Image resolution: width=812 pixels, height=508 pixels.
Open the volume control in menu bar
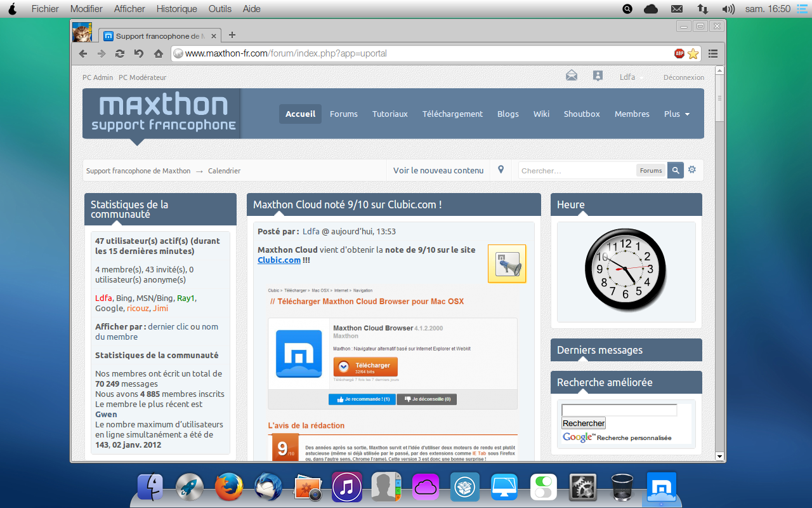click(x=728, y=9)
